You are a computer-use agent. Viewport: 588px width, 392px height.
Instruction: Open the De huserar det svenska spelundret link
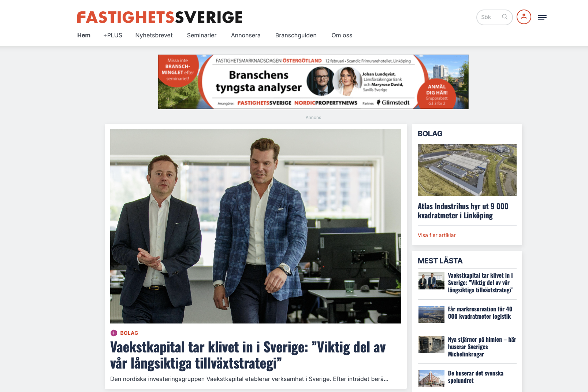pyautogui.click(x=476, y=377)
